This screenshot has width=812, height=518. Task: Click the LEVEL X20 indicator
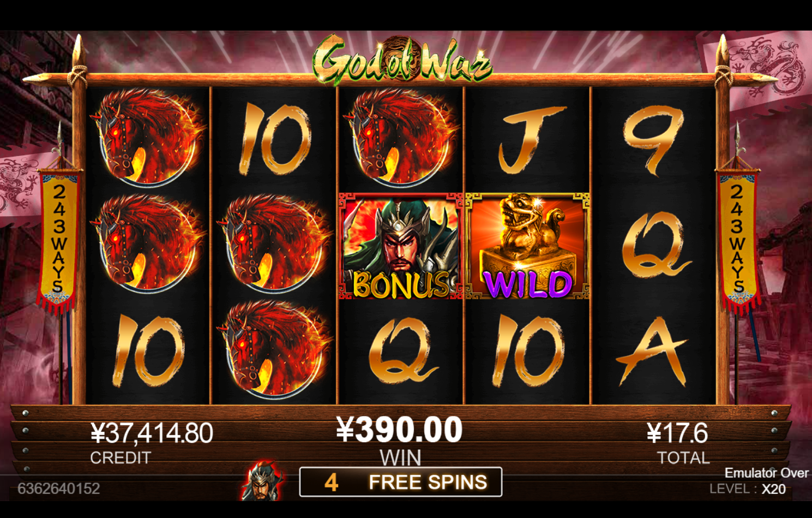pos(748,489)
